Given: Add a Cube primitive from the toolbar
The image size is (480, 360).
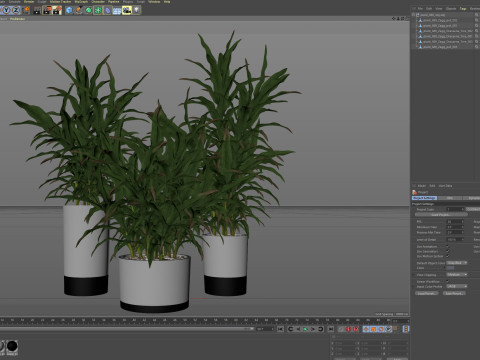Looking at the screenshot, I should (69, 10).
